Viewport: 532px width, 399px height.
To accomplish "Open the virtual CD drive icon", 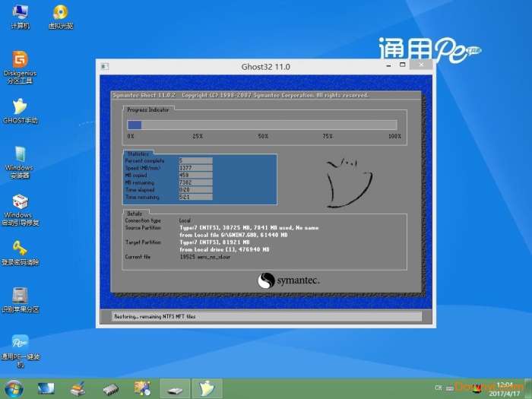I will click(60, 17).
